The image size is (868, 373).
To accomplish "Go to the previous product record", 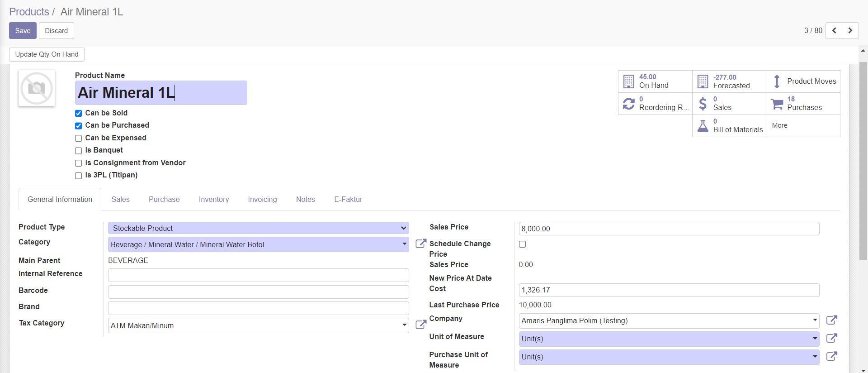I will (834, 30).
